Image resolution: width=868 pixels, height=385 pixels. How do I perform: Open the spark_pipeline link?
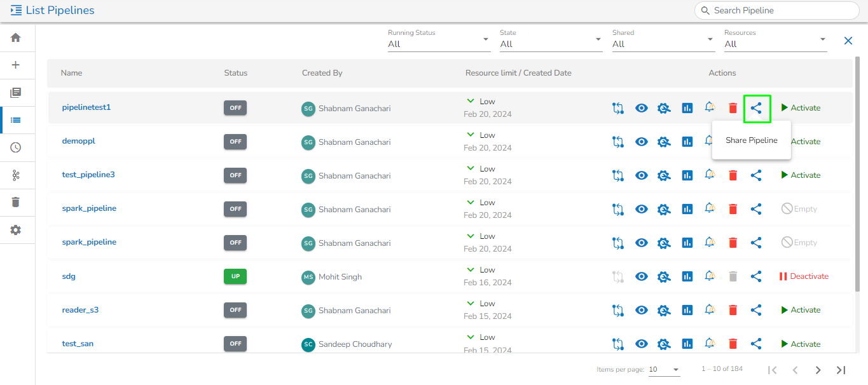[89, 208]
